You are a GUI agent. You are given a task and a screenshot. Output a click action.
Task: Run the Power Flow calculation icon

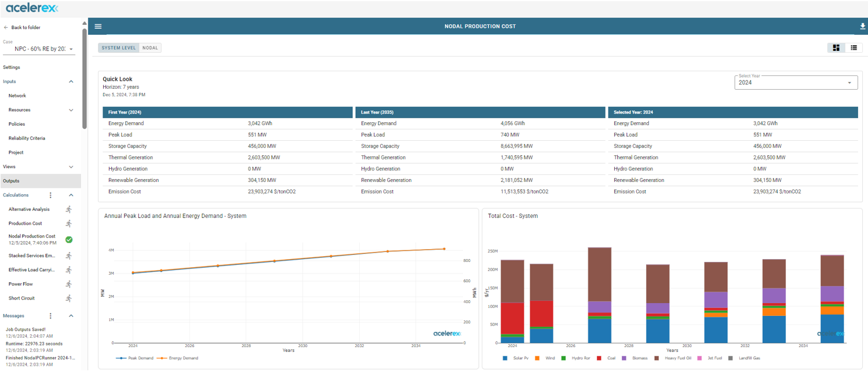click(69, 284)
